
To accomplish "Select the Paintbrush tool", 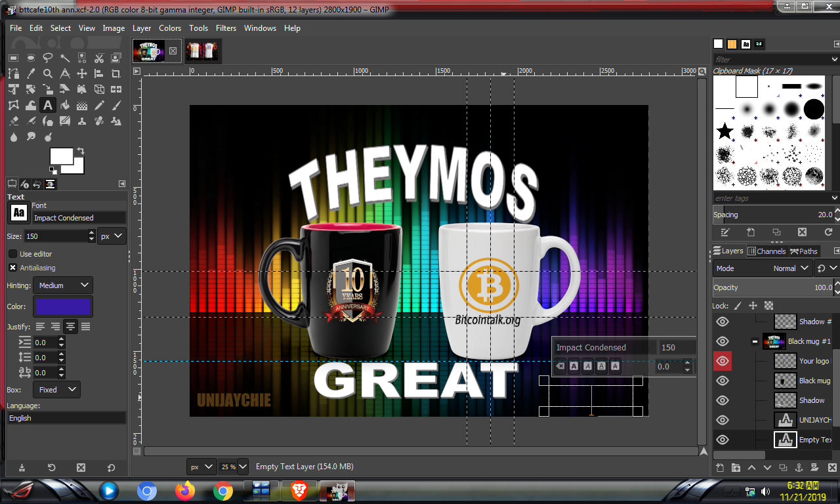I will (116, 105).
